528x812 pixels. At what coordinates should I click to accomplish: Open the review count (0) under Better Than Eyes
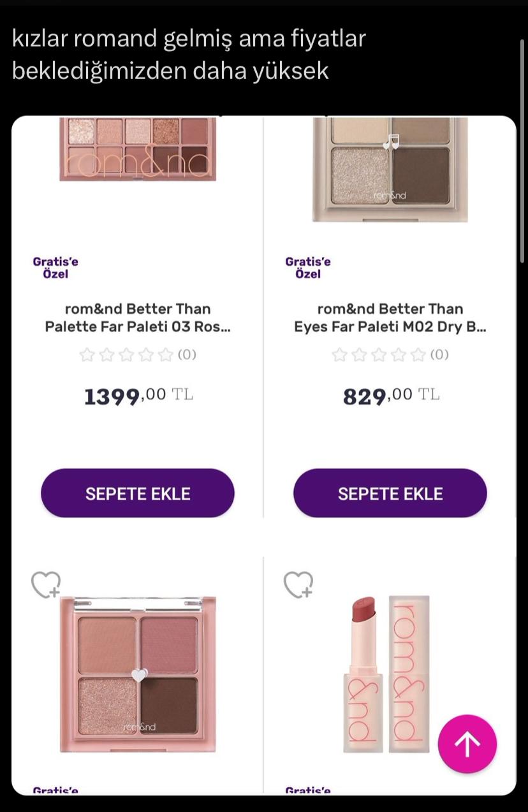(439, 355)
